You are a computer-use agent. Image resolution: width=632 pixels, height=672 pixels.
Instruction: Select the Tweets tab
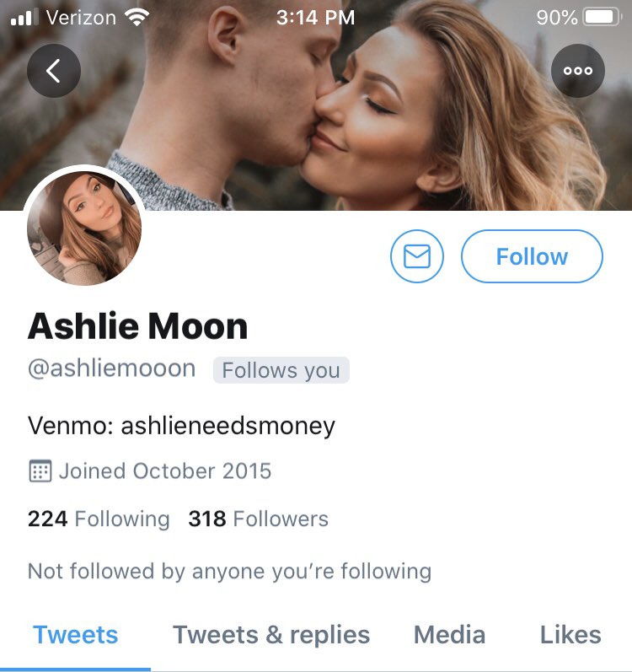pos(75,635)
